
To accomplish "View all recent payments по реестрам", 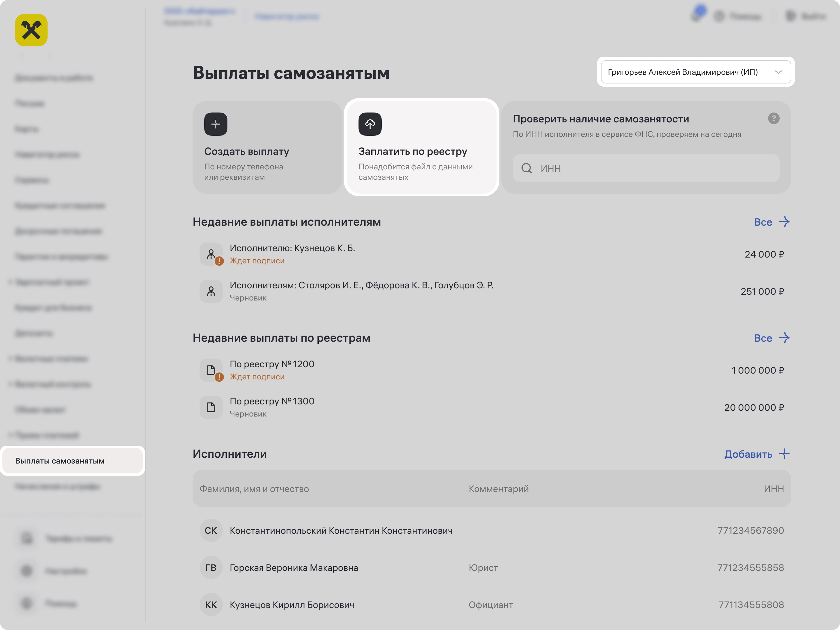I will pos(771,338).
